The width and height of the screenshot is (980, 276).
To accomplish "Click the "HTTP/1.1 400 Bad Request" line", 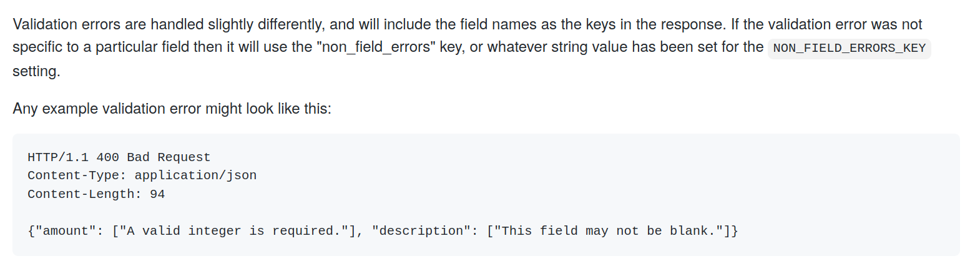I will (x=119, y=157).
